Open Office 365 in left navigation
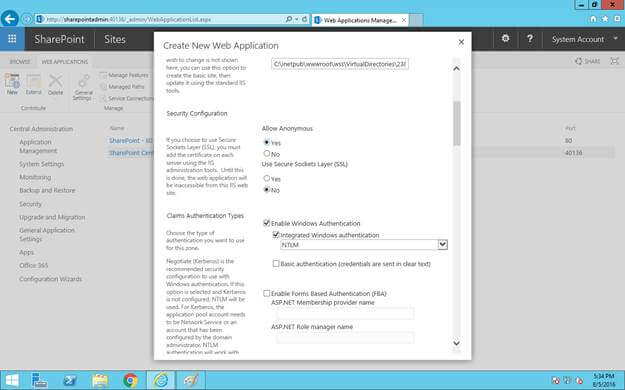The image size is (625, 390). [x=33, y=265]
